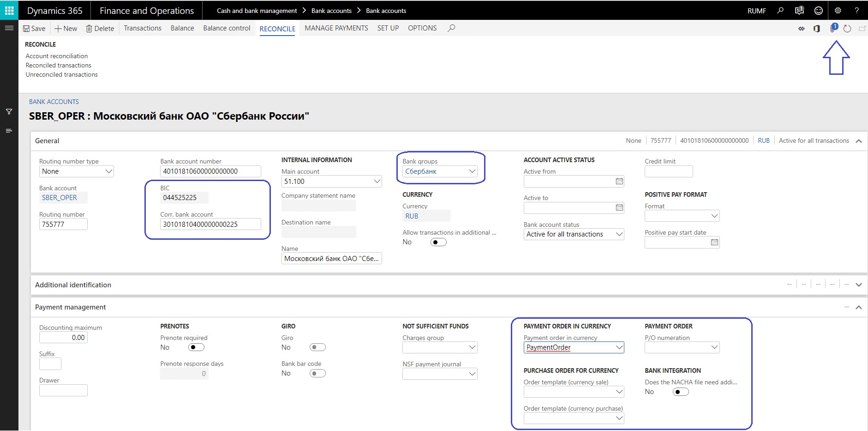Open Active from calendar picker

(619, 181)
